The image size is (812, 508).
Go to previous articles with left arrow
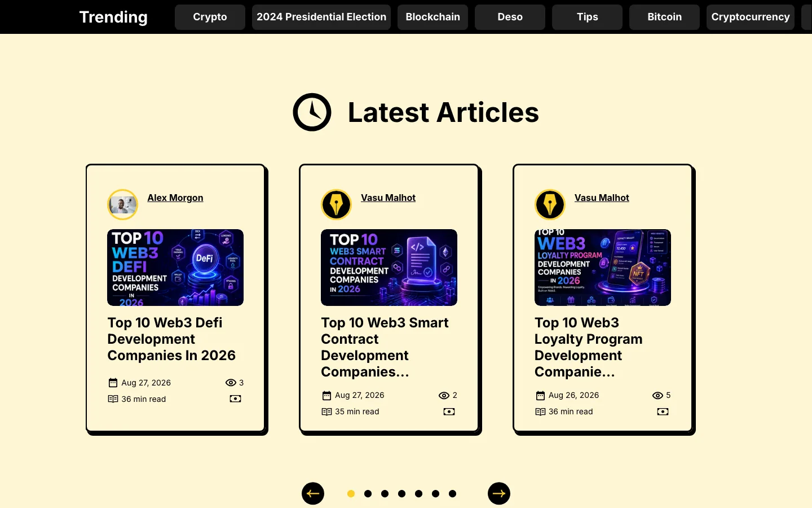[x=313, y=493]
